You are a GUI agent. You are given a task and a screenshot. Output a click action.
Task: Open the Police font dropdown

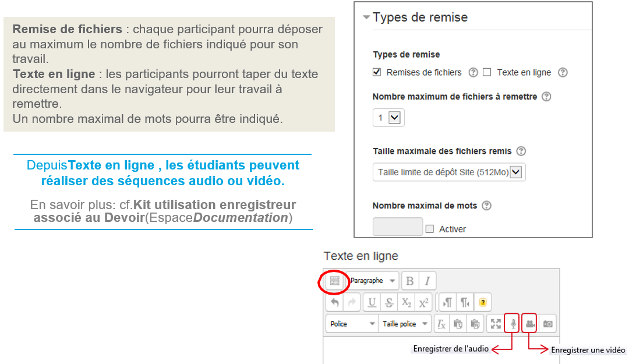[352, 324]
